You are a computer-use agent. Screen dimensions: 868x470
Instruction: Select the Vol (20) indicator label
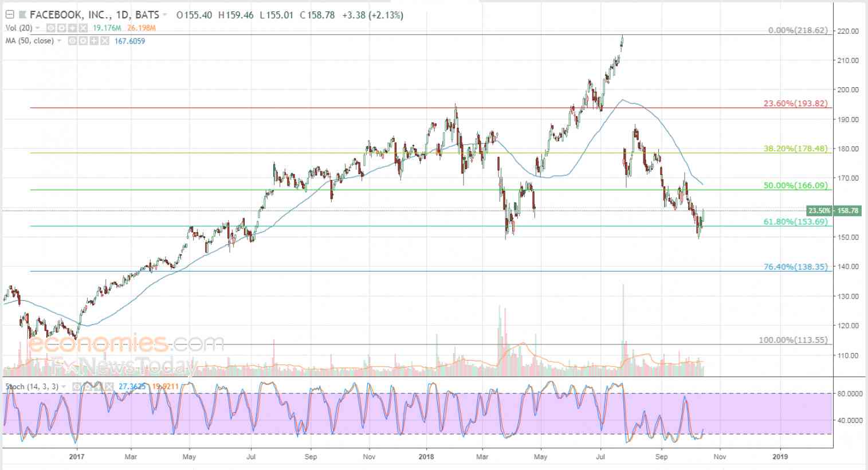coord(19,28)
